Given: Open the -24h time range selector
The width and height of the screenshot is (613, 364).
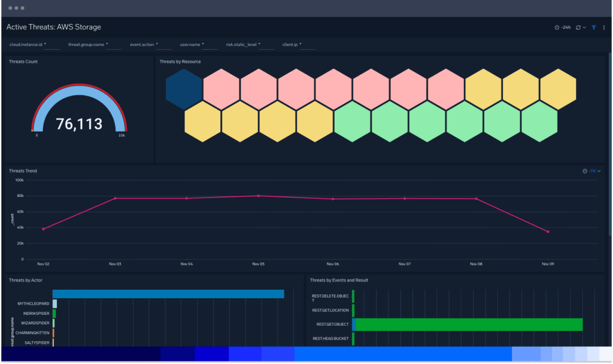Looking at the screenshot, I should pos(566,27).
